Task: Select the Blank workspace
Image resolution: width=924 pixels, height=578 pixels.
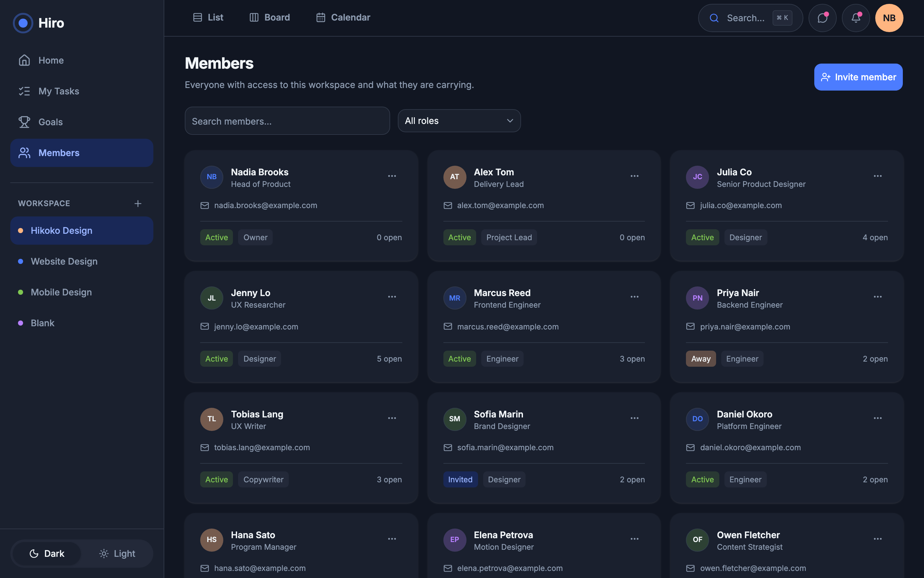Action: pos(82,323)
